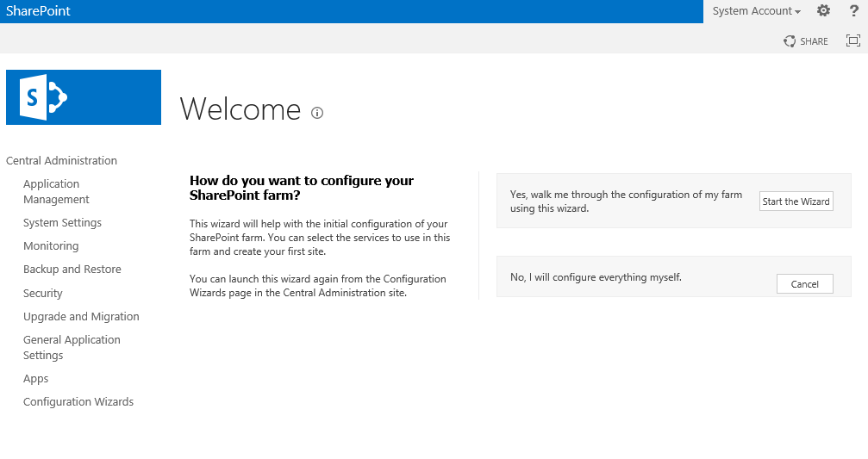Screen dimensions: 868x459
Task: Expand the System Account dropdown
Action: [756, 11]
